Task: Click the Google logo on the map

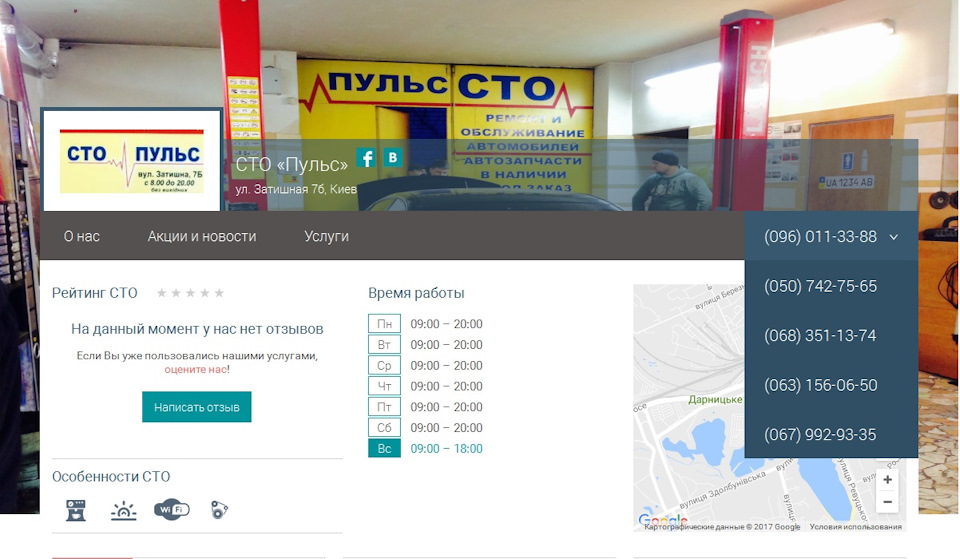Action: coord(662,520)
